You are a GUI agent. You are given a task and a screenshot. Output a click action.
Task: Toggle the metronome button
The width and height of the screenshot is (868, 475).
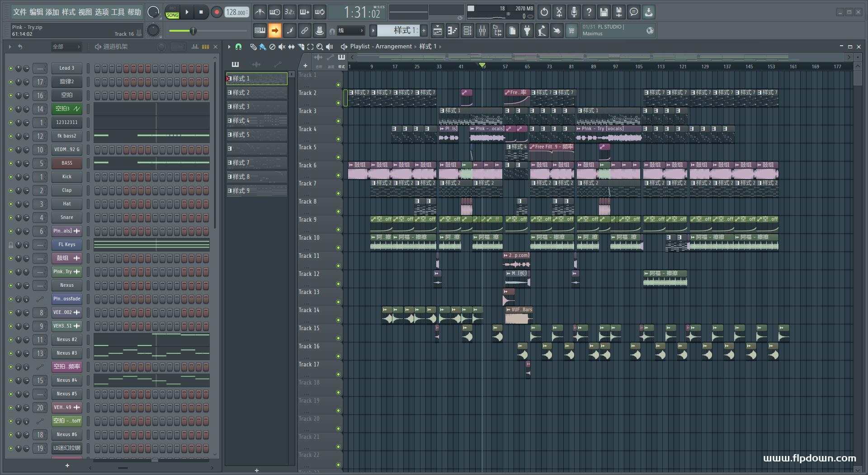click(259, 12)
